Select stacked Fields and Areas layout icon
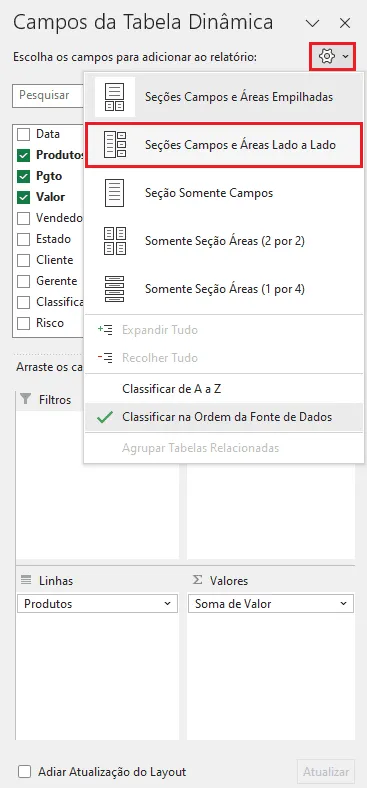The image size is (367, 788). 115,97
